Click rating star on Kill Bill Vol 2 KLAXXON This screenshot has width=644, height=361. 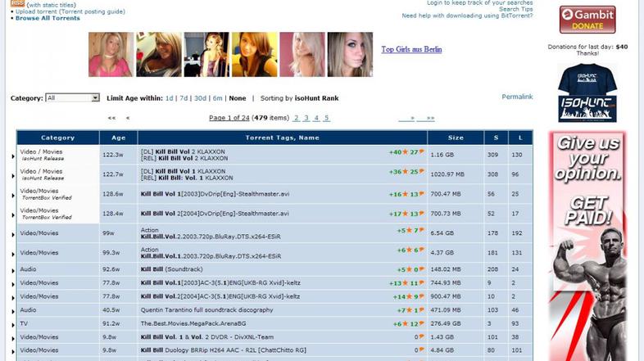(406, 151)
